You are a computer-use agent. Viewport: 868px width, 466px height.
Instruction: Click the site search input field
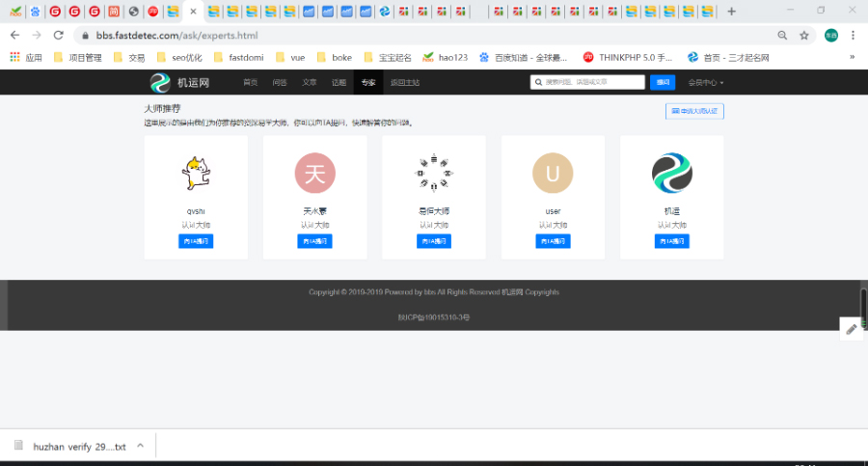(x=587, y=82)
